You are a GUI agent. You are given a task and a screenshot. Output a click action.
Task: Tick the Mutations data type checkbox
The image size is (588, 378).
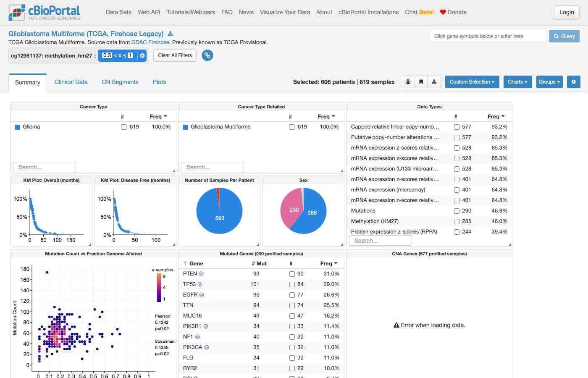click(x=457, y=211)
